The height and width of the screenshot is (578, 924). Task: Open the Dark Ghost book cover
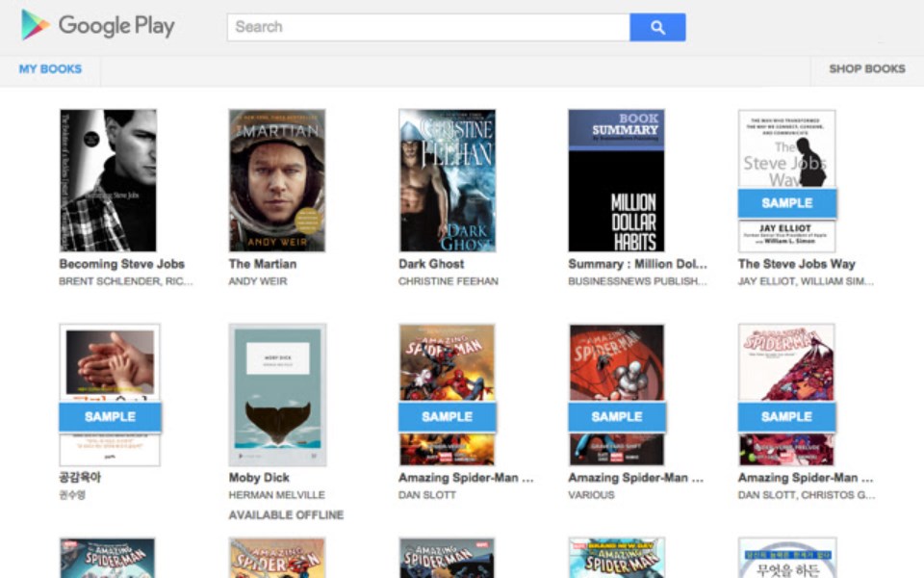tap(448, 178)
